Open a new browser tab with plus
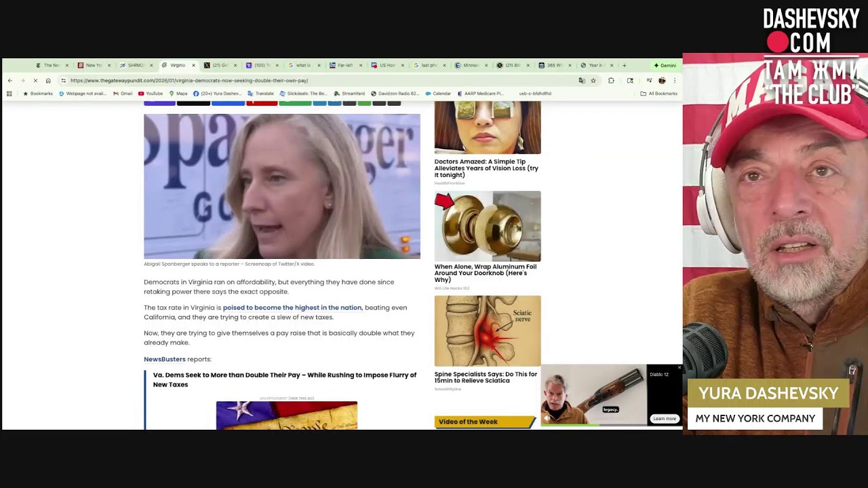Screen dimensions: 868x488 [x=625, y=66]
